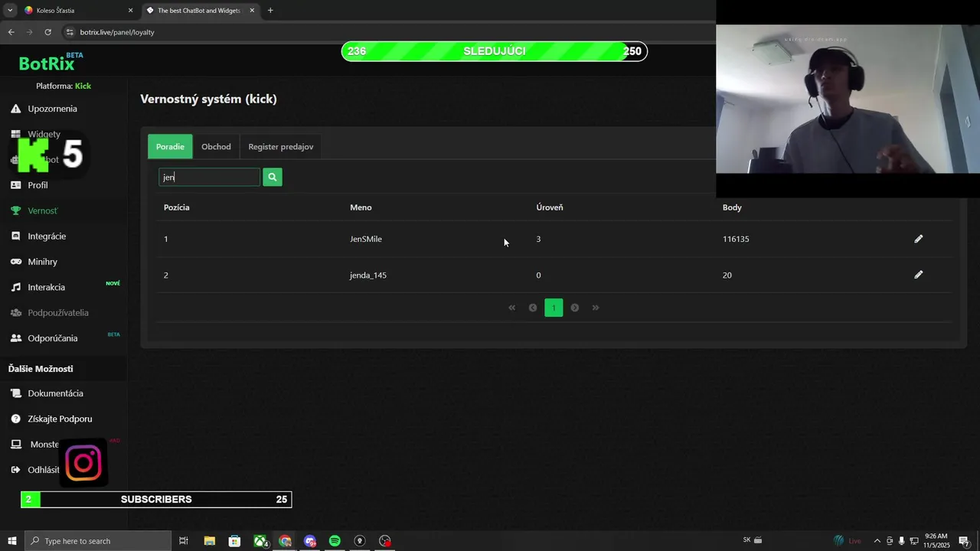Viewport: 980px width, 551px height.
Task: Click the browser forward arrow
Action: (30, 32)
